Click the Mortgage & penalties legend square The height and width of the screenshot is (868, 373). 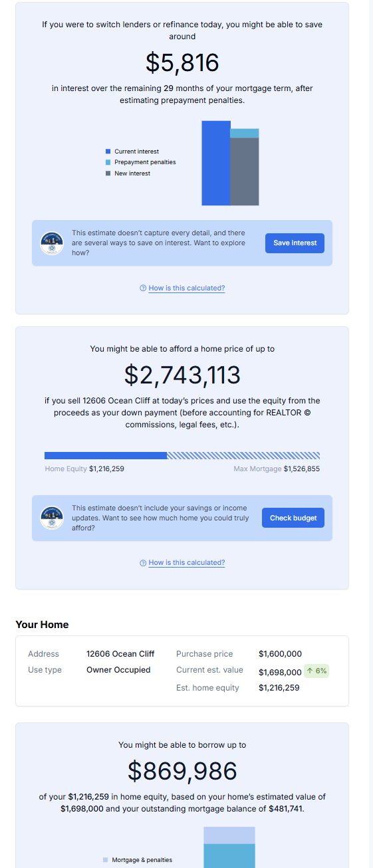[x=105, y=860]
